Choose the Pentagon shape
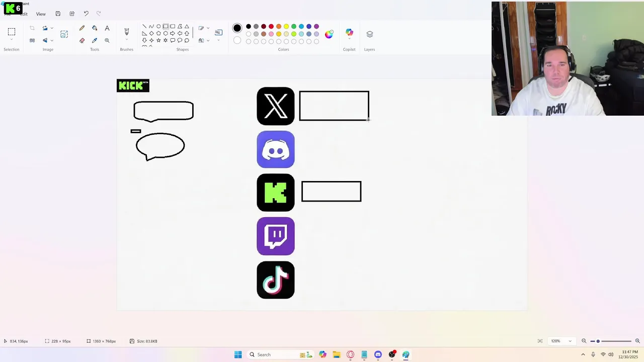This screenshot has width=644, height=362. [158, 33]
